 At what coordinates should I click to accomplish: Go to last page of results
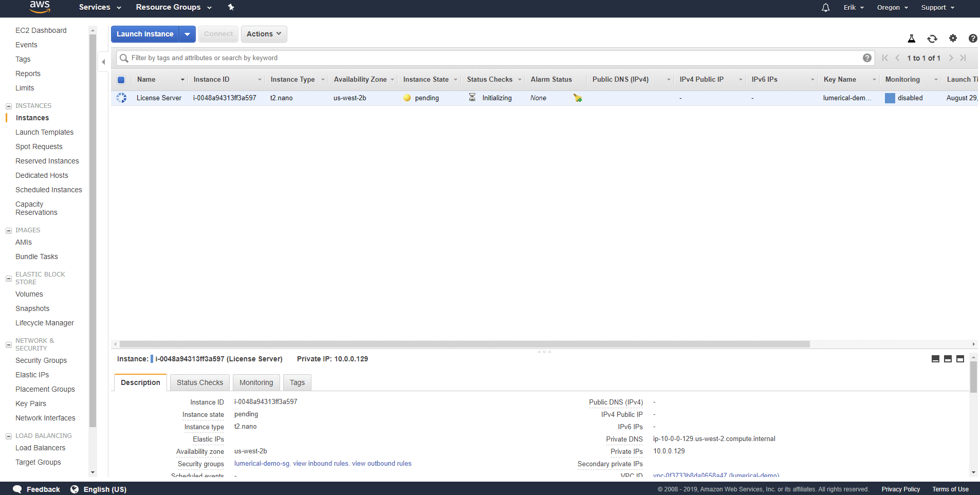click(963, 58)
